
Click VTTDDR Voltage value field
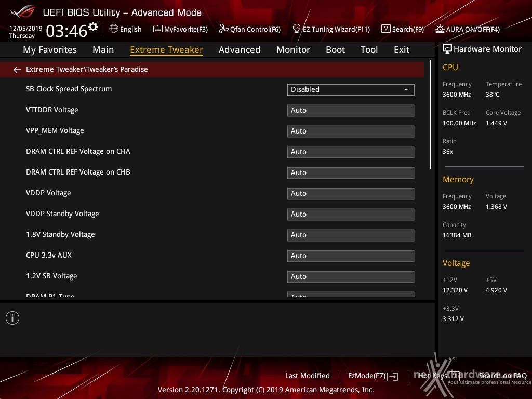click(x=351, y=111)
